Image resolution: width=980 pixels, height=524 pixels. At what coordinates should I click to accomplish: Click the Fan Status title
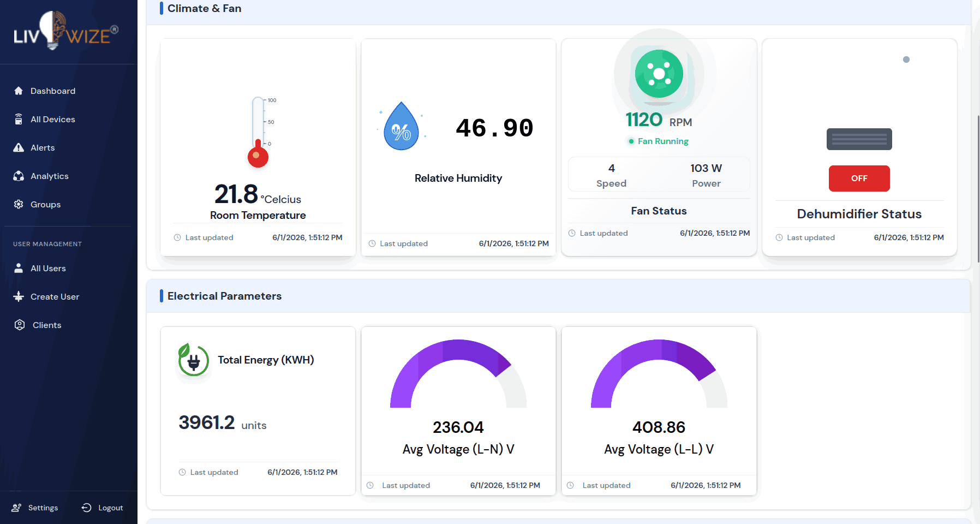[x=659, y=211]
